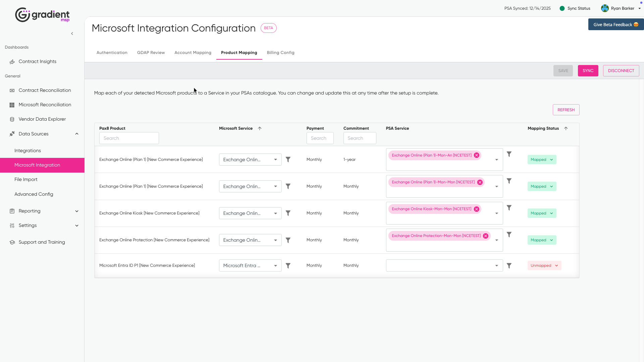This screenshot has width=644, height=362.
Task: Expand PSA Service dropdown for Exchange Online Protection
Action: tap(497, 240)
